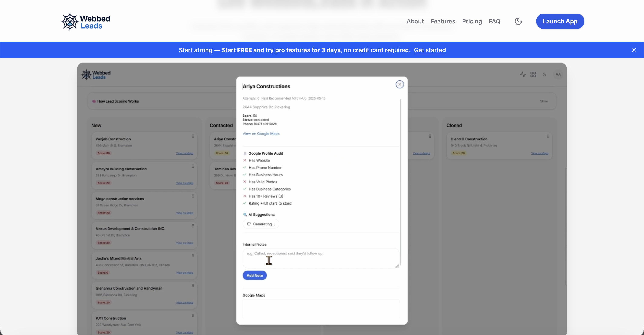Click the Tomines Box card in Contacted column
The height and width of the screenshot is (335, 644).
pyautogui.click(x=223, y=176)
